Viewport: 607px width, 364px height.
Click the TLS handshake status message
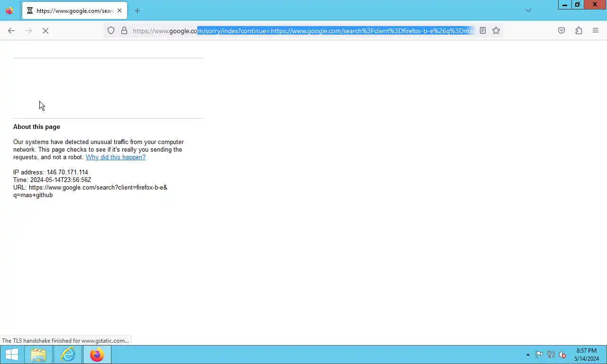[65, 341]
